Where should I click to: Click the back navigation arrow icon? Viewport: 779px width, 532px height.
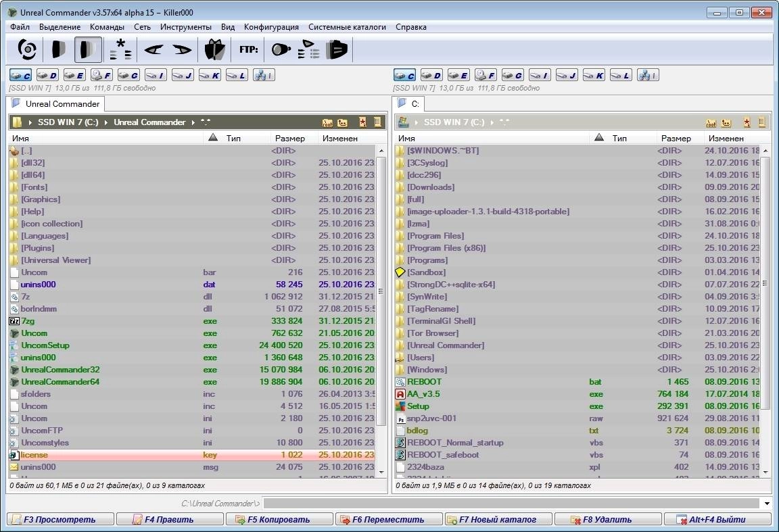pyautogui.click(x=154, y=49)
